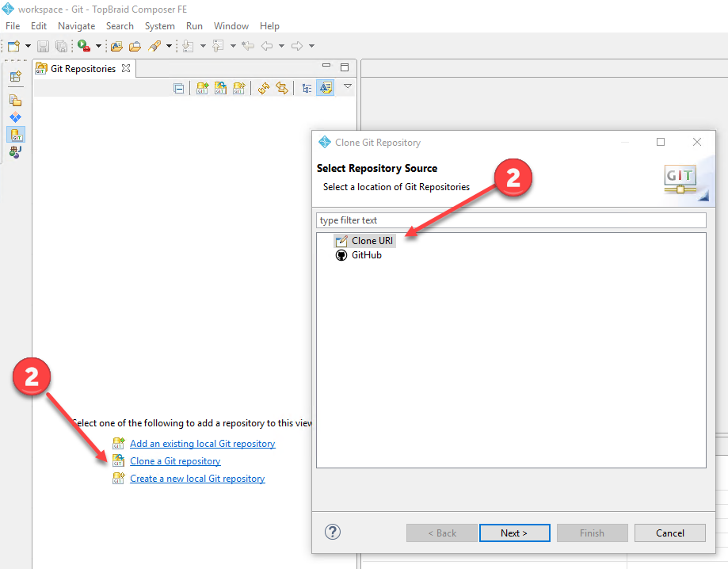Expand the Next Annotation dropdown arrow

[x=203, y=46]
